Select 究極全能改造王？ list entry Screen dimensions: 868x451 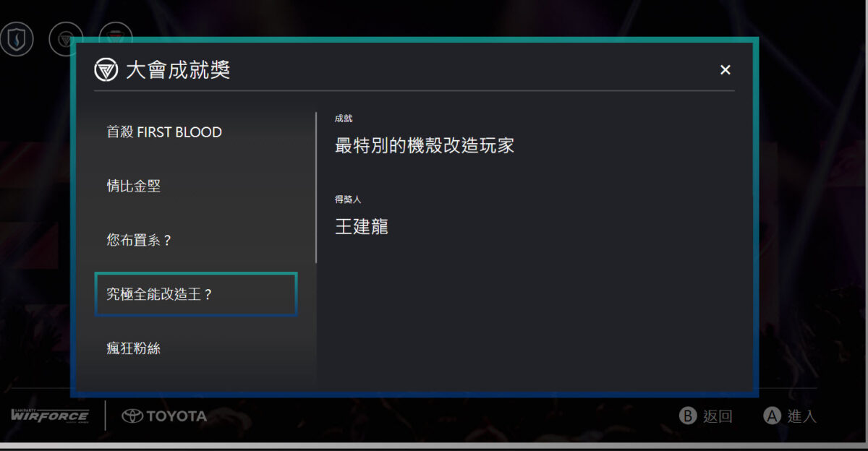196,294
